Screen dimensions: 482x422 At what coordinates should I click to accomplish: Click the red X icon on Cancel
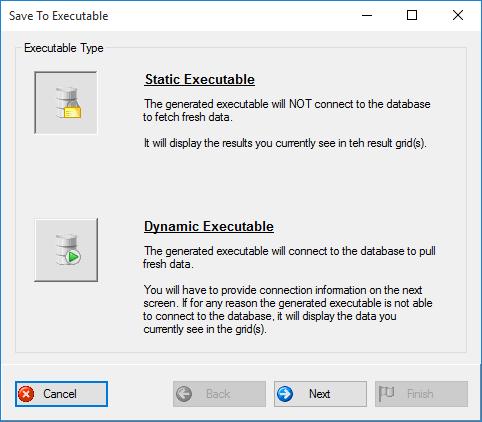coord(26,394)
